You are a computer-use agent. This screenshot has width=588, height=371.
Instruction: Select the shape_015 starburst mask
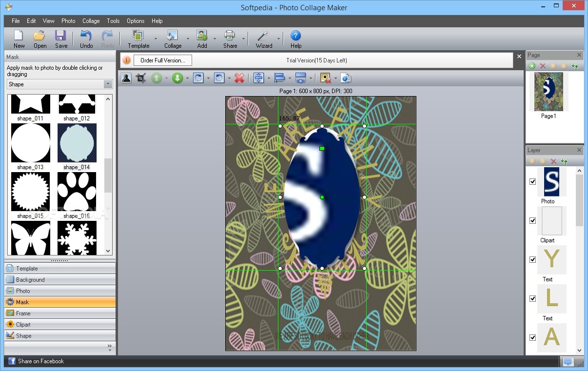(31, 192)
